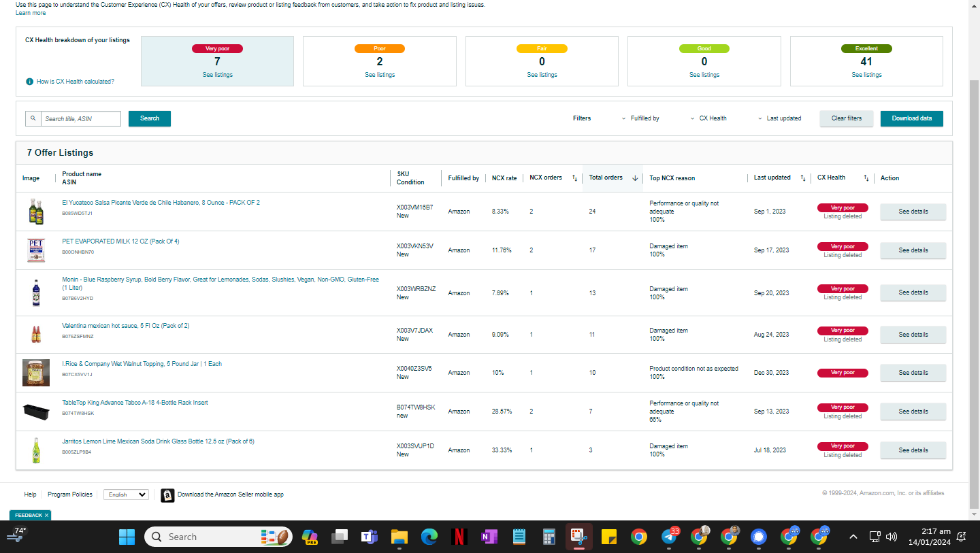See details for Monin Blue Raspberry Syrup
The width and height of the screenshot is (980, 553).
(913, 292)
